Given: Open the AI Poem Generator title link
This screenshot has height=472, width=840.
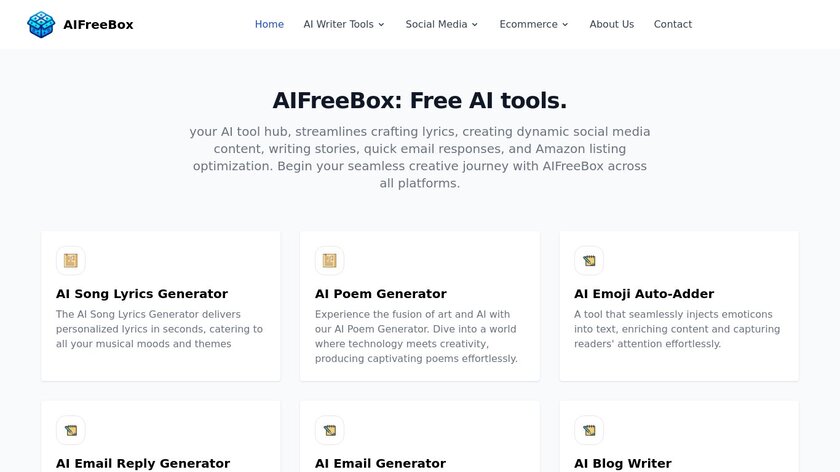Looking at the screenshot, I should pyautogui.click(x=381, y=294).
